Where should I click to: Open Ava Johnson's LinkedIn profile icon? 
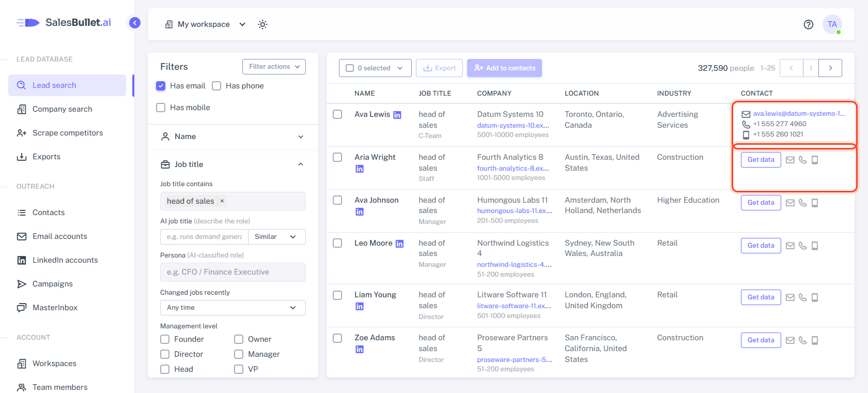360,212
